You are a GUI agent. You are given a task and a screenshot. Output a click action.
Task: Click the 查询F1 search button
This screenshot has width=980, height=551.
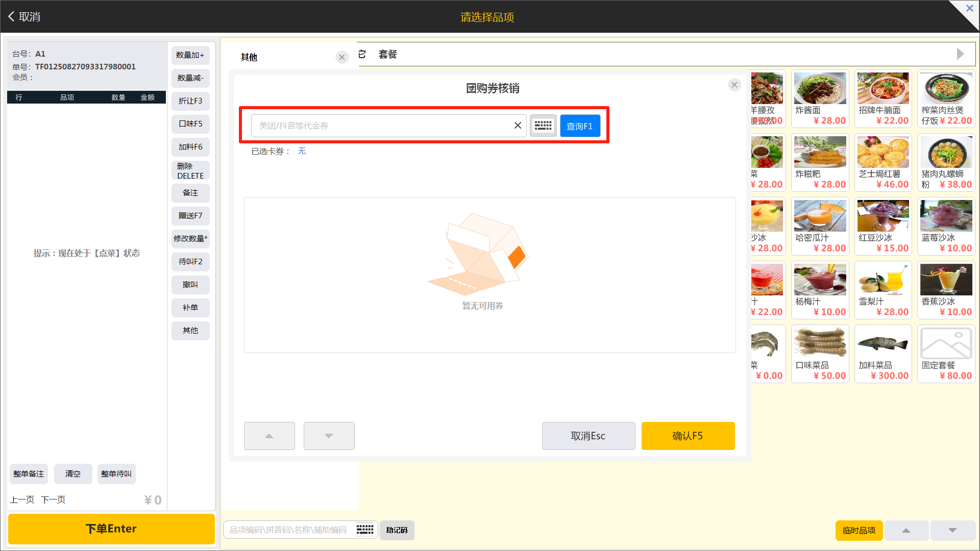coord(579,126)
